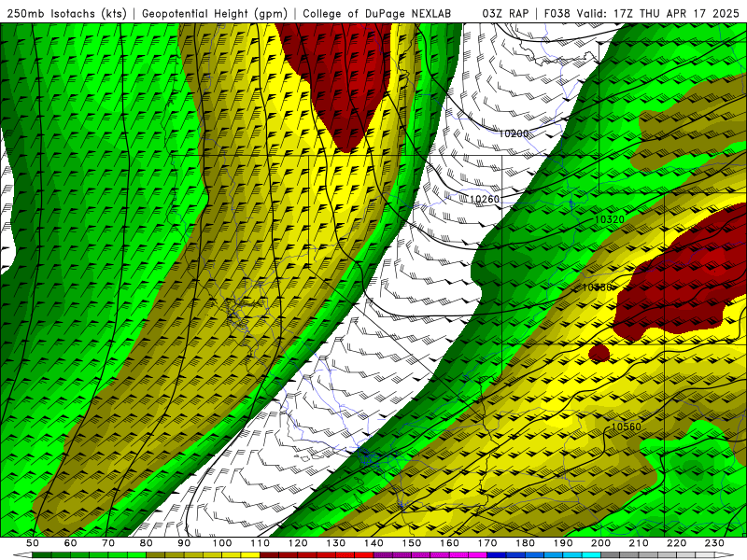Click the 160 value on the color scale

coord(449,543)
